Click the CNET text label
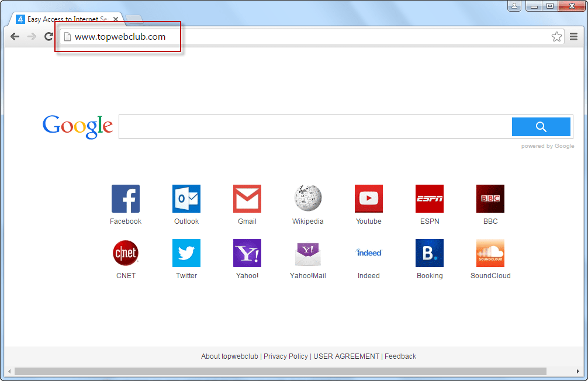 click(x=126, y=276)
